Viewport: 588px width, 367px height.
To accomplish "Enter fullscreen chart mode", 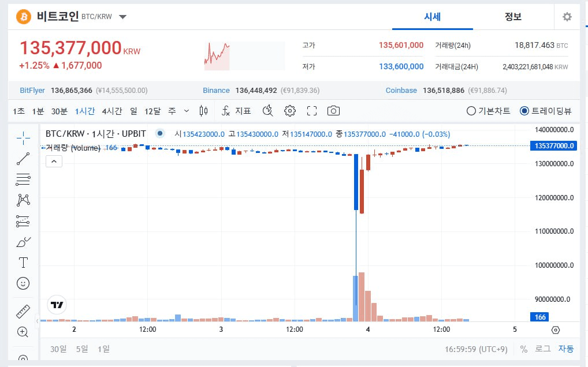I will coord(311,110).
